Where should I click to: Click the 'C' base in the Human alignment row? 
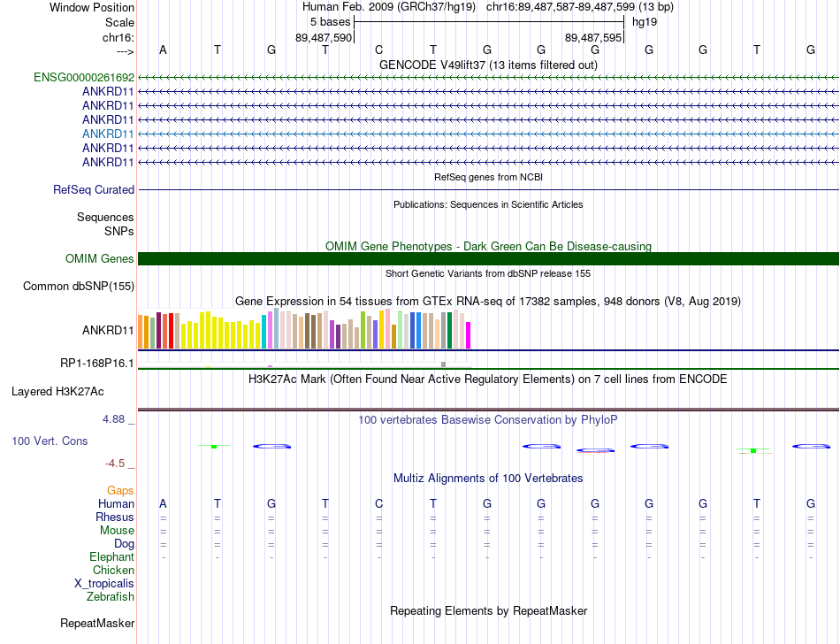pyautogui.click(x=378, y=504)
